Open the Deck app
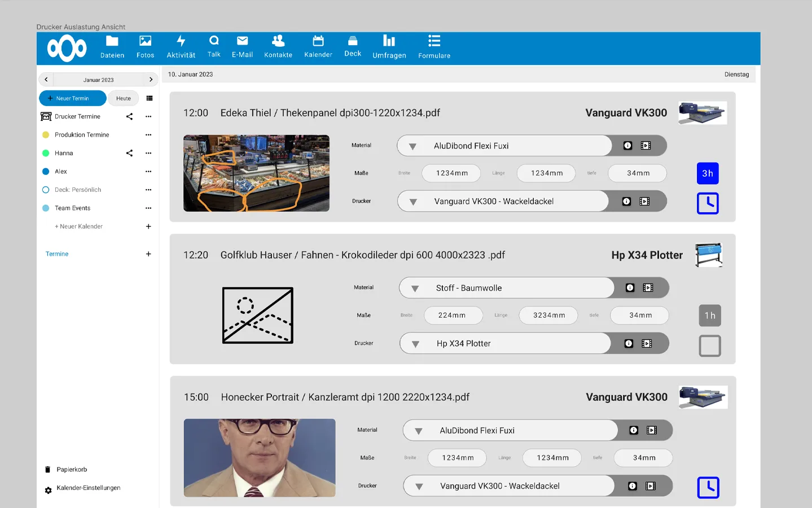 click(353, 46)
